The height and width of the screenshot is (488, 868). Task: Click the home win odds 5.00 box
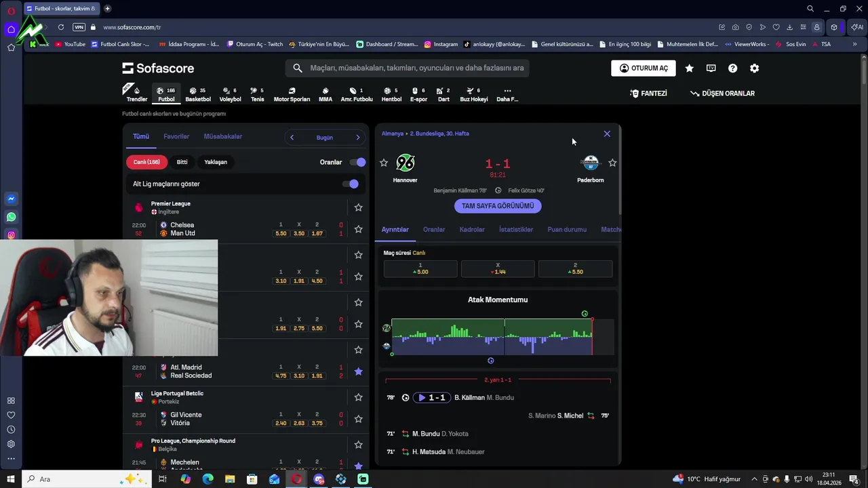click(x=420, y=268)
